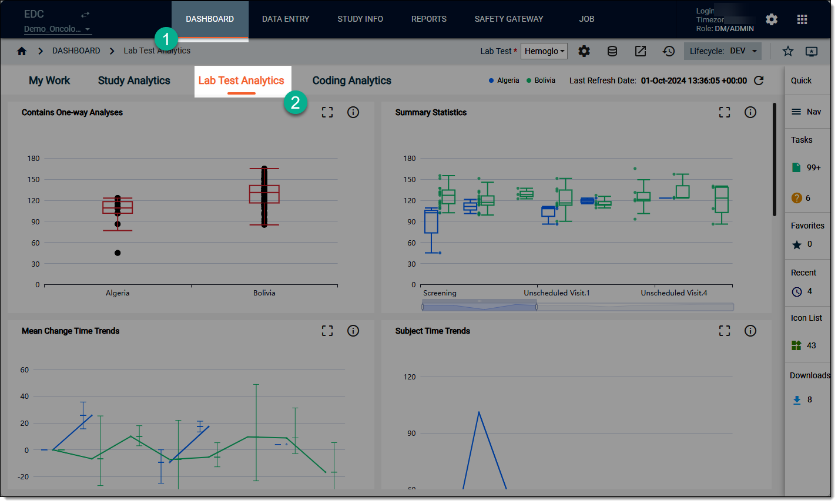Expand Summary Statistics chart fullscreen
The width and height of the screenshot is (838, 504).
(x=725, y=112)
